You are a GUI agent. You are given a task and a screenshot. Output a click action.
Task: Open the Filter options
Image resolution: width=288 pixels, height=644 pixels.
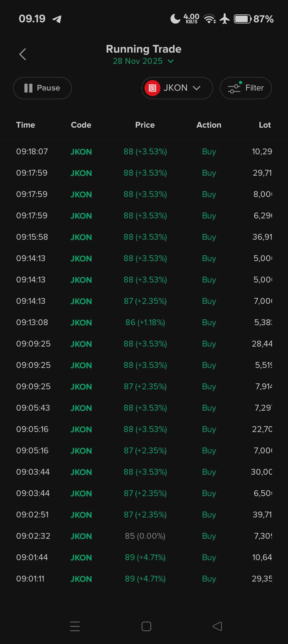coord(246,88)
